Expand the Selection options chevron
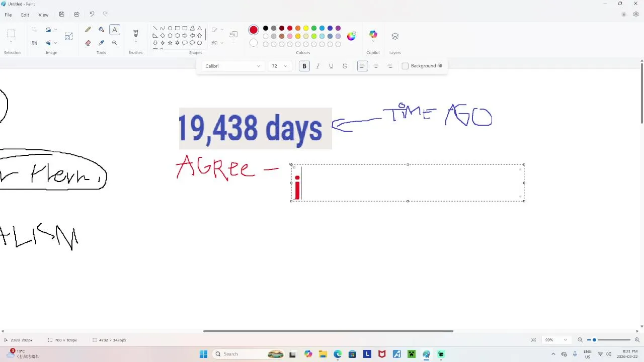 (x=11, y=43)
